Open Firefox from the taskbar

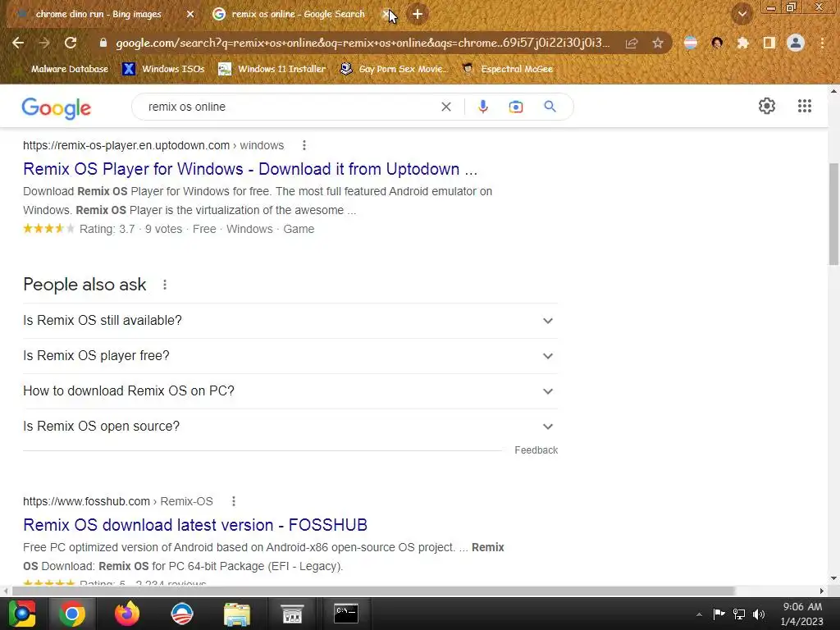[127, 614]
